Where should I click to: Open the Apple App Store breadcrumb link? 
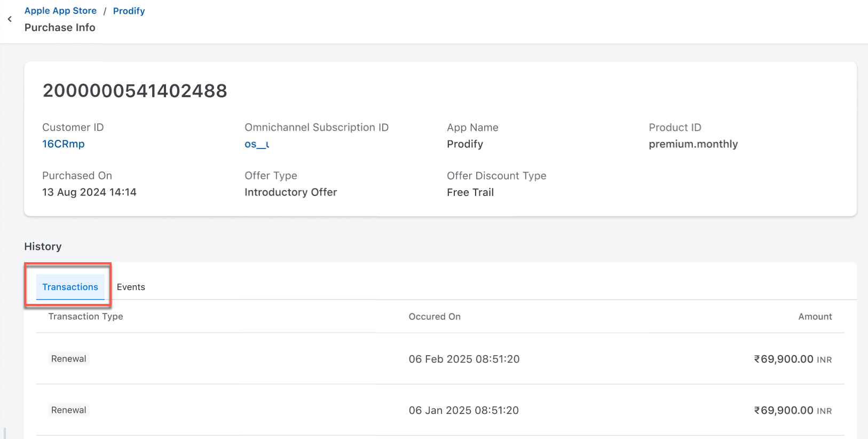click(60, 11)
